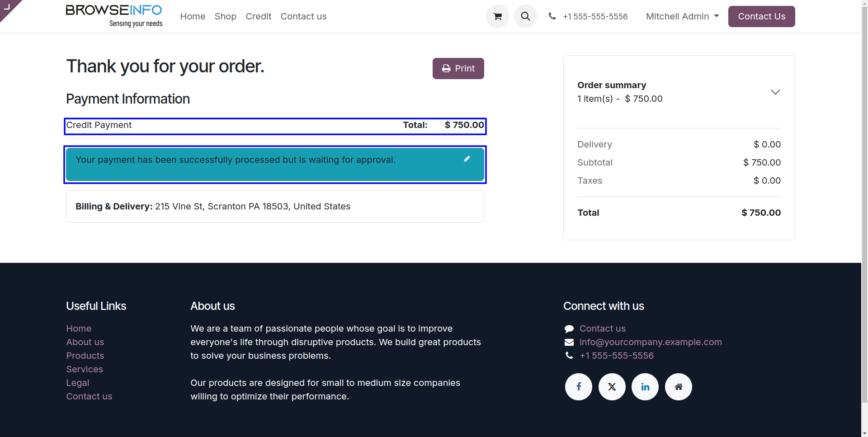The image size is (868, 437).
Task: Open the LinkedIn social icon
Action: 645,387
